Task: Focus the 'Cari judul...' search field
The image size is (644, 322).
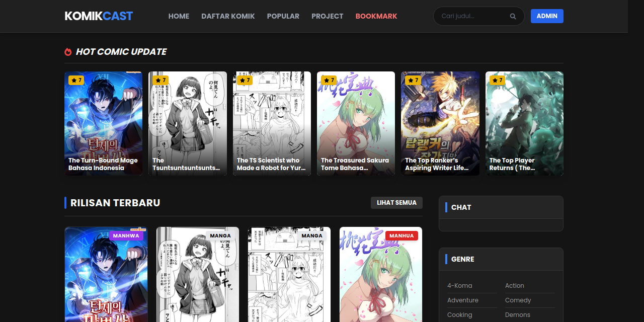Action: (x=478, y=16)
